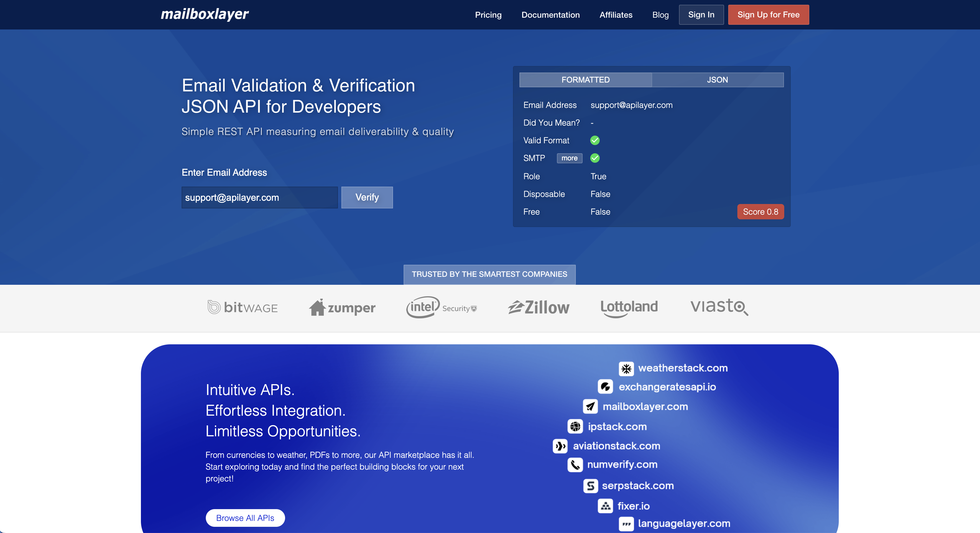Open the mailboxlayer.com link
The height and width of the screenshot is (533, 980).
point(645,407)
